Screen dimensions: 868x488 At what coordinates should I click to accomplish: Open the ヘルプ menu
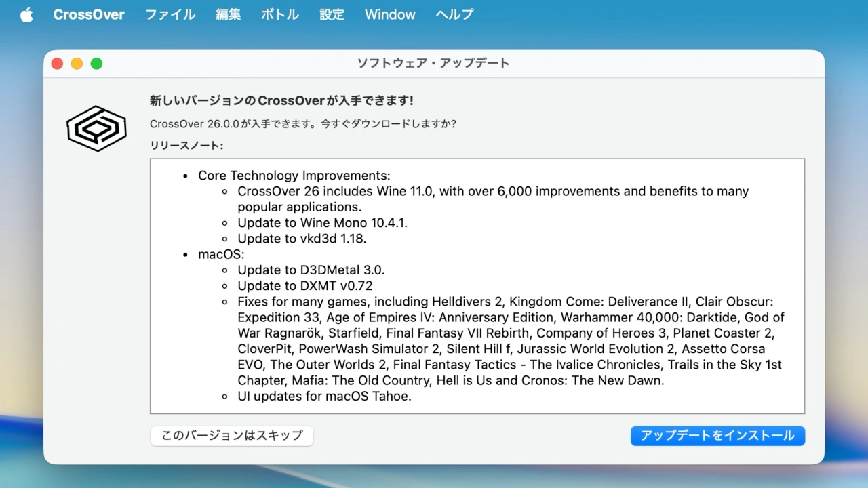pos(454,14)
